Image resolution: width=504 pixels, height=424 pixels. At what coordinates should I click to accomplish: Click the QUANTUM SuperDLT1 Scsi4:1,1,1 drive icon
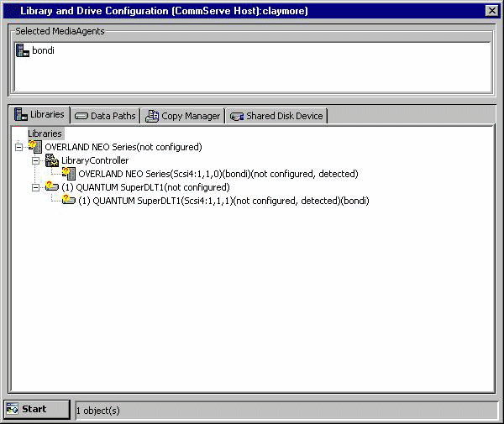pyautogui.click(x=69, y=201)
